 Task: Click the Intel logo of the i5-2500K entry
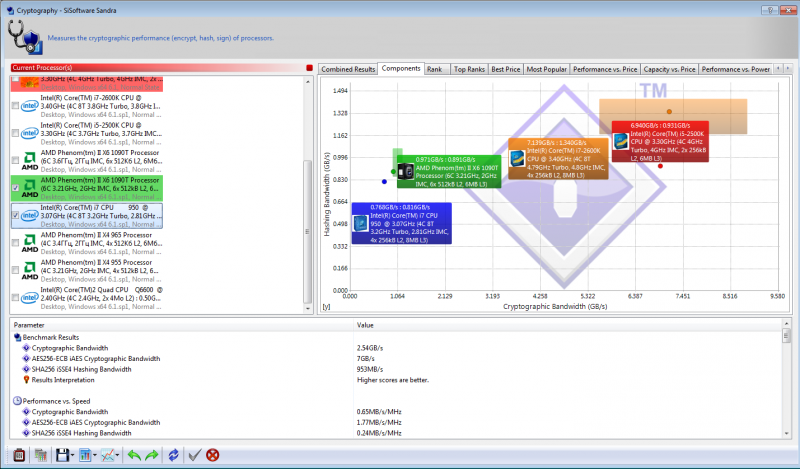pos(30,133)
